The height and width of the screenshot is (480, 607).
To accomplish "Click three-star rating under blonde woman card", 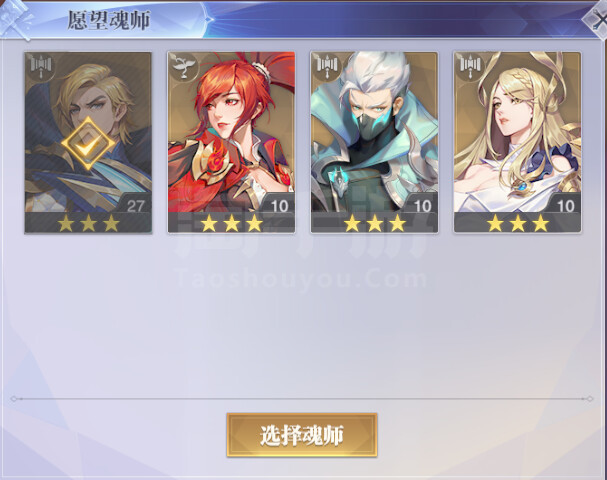I will pyautogui.click(x=518, y=223).
